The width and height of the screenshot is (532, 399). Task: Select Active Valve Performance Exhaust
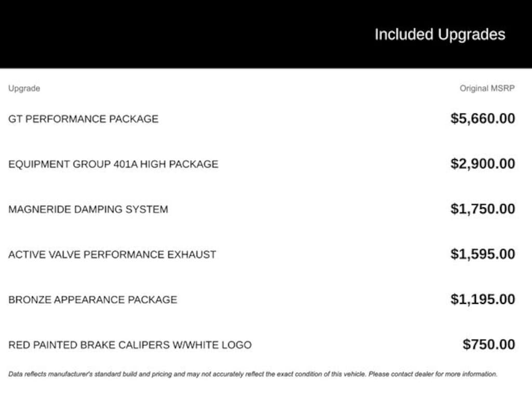tap(112, 255)
